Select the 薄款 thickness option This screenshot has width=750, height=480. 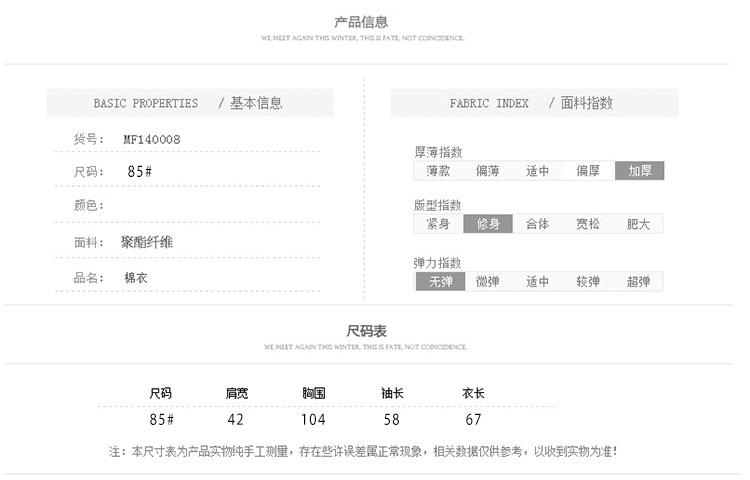pos(438,171)
